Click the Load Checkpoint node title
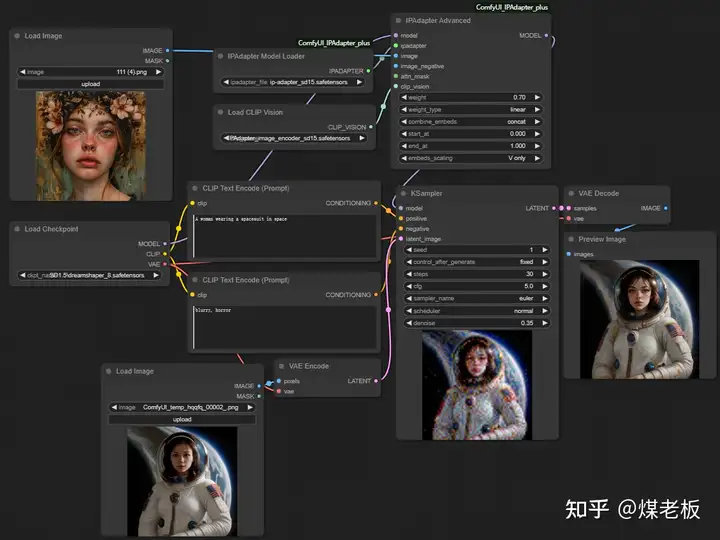Screen dimensions: 720x540 51,229
